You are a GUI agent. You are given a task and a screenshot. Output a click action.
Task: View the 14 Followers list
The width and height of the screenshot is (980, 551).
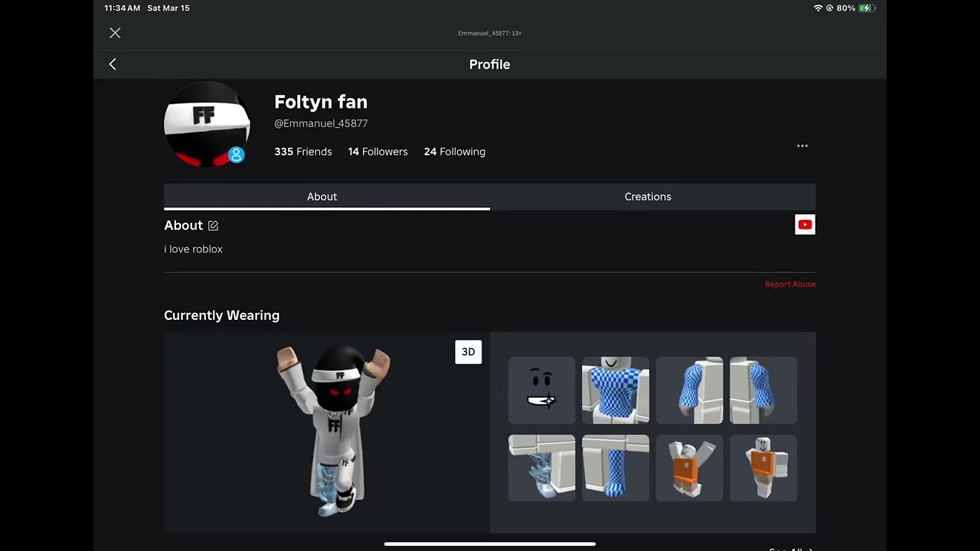tap(377, 152)
